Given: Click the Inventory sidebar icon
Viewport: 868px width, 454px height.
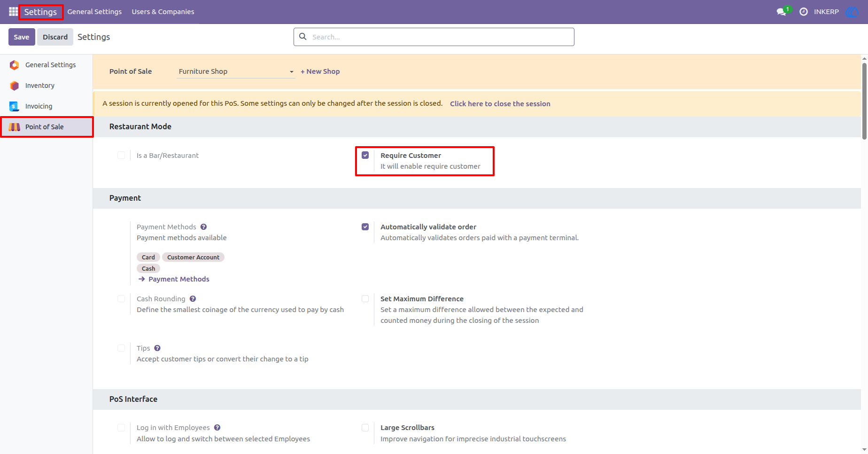Looking at the screenshot, I should (14, 86).
